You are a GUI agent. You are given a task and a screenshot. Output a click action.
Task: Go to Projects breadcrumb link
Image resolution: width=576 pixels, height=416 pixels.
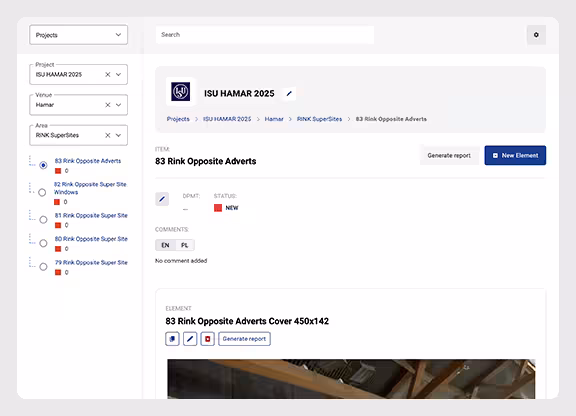pyautogui.click(x=178, y=119)
